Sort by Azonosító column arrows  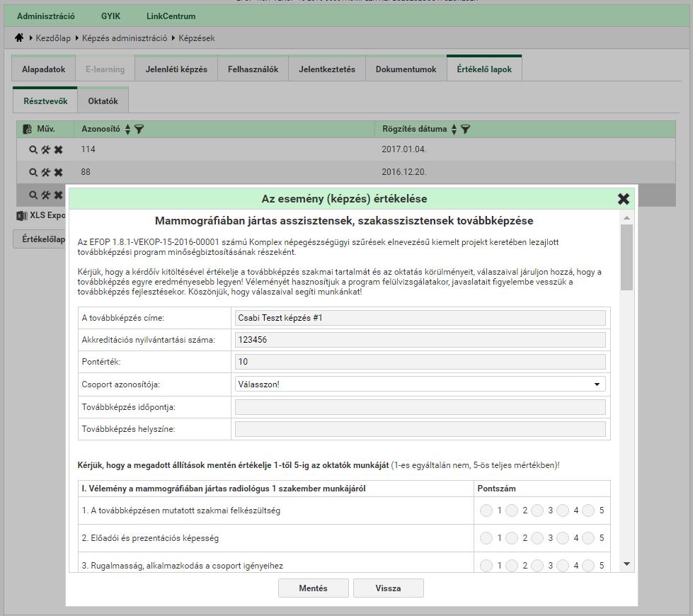point(127,129)
